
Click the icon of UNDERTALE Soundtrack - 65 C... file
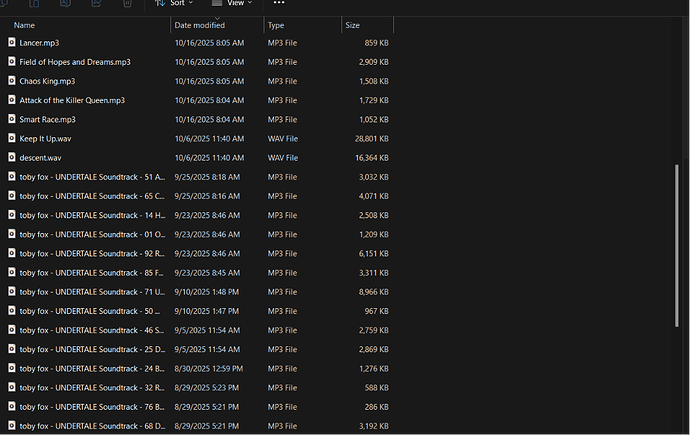[x=12, y=195]
